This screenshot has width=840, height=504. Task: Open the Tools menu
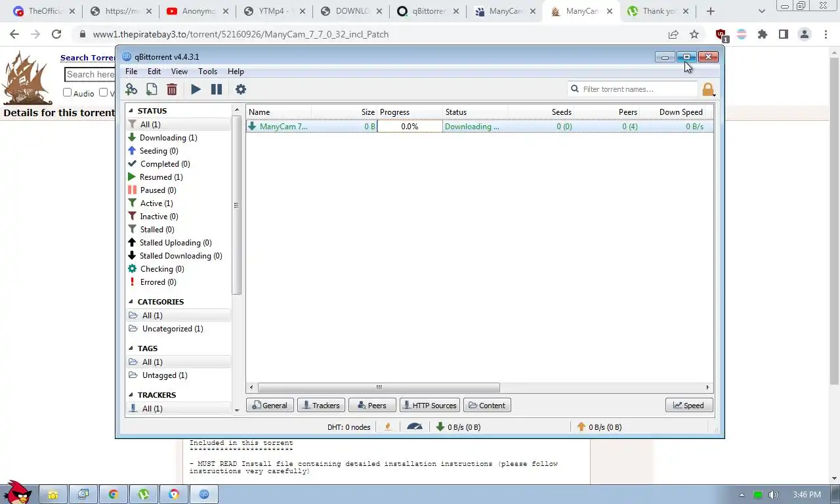coord(207,72)
